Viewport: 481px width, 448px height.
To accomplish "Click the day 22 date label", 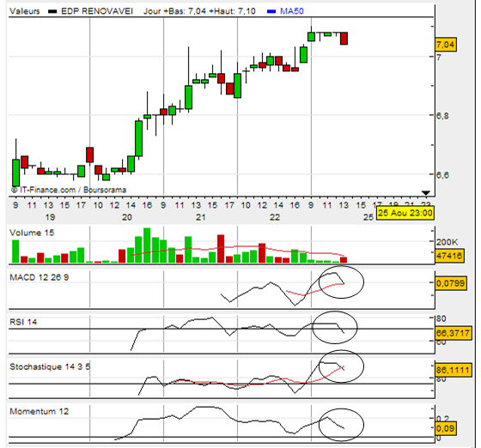I will (275, 217).
